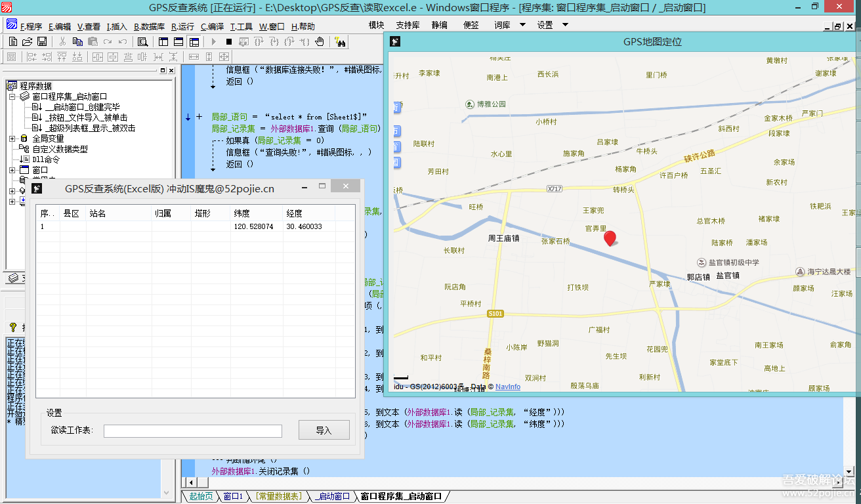Image resolution: width=861 pixels, height=504 pixels.
Task: Click the magnifier find icon in toolbar
Action: coord(142,42)
